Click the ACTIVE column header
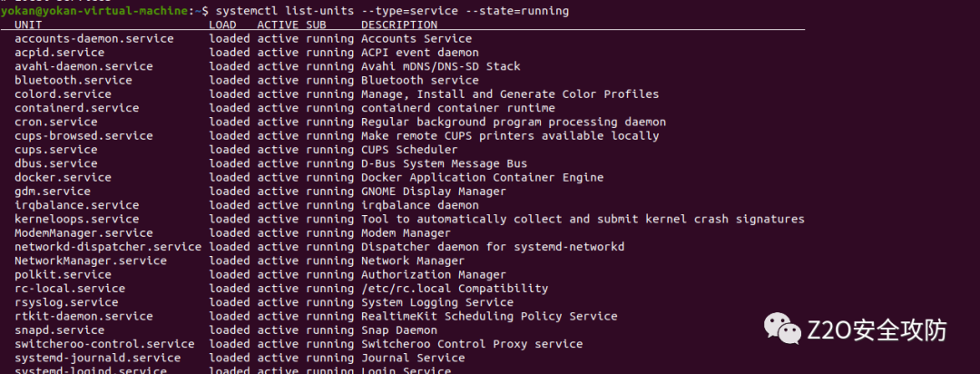The width and height of the screenshot is (980, 374). click(x=278, y=25)
